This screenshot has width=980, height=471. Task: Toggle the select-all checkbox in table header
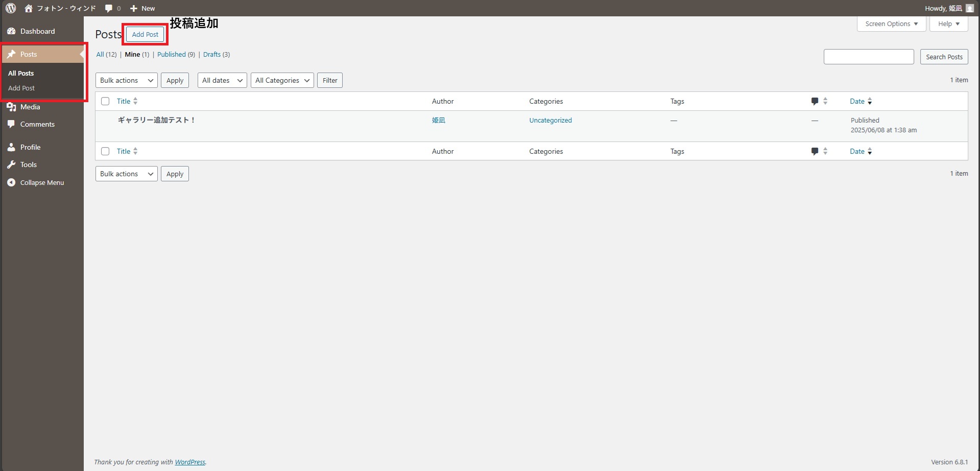click(105, 101)
